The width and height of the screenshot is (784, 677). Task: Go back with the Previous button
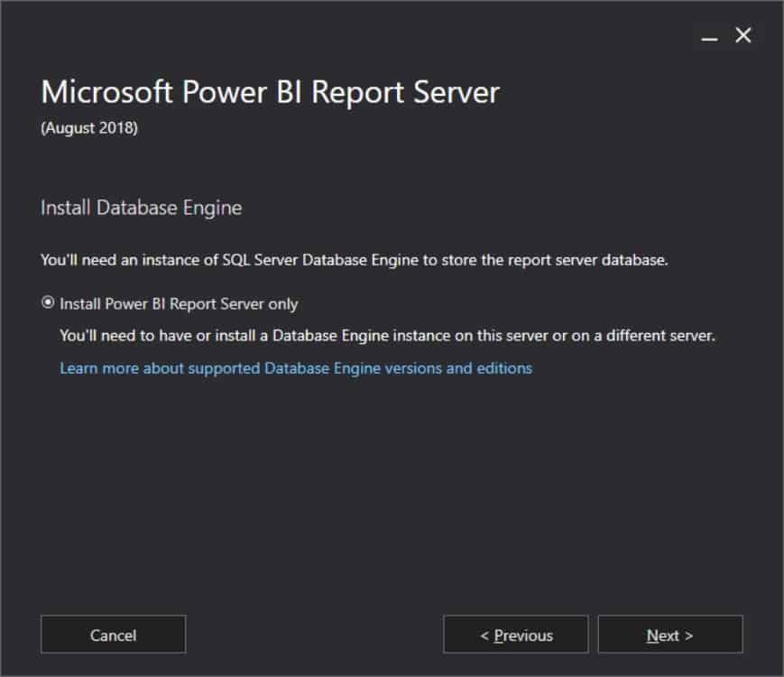point(515,635)
